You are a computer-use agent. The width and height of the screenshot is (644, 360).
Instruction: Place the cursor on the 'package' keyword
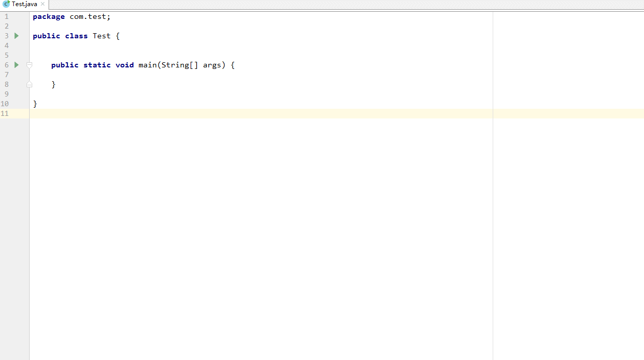tap(49, 16)
